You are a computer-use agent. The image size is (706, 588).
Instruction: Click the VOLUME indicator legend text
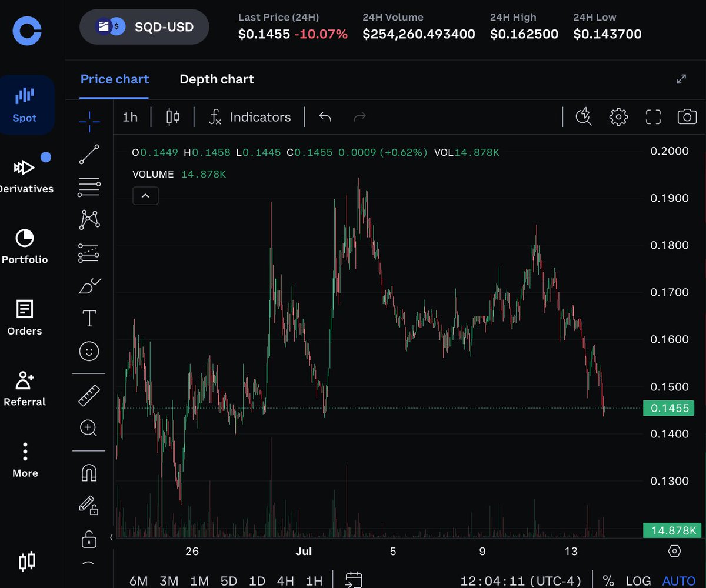153,174
